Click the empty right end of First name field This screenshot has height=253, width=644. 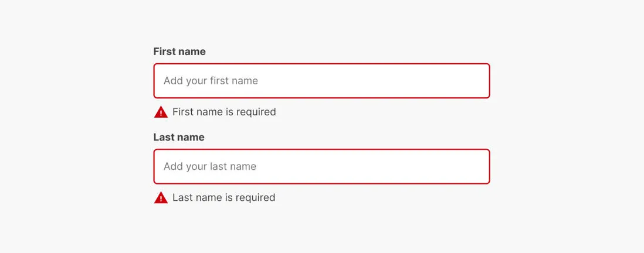[x=457, y=81]
